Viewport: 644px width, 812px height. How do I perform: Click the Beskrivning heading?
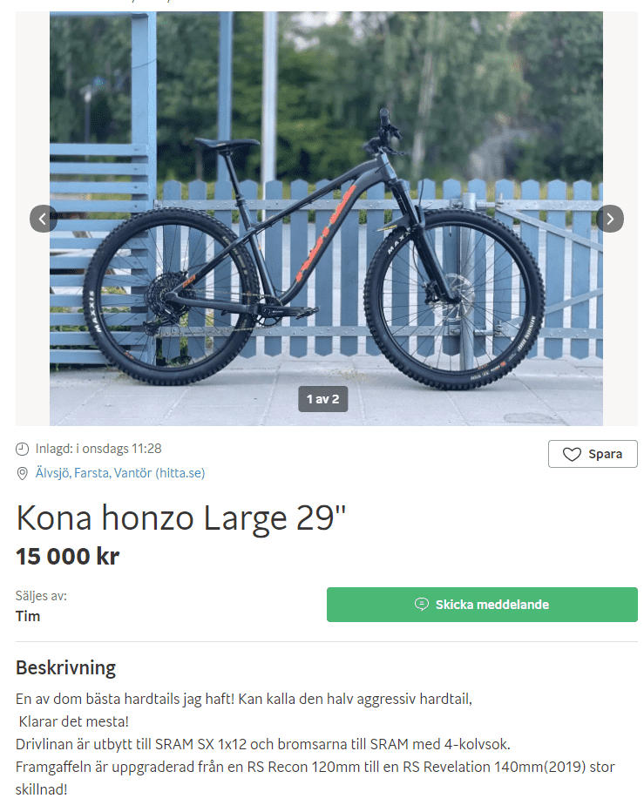[66, 668]
